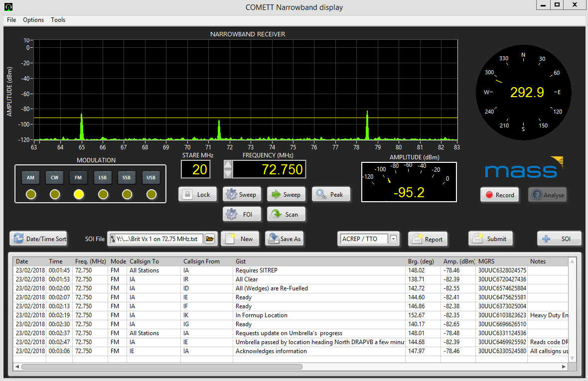The image size is (588, 381).
Task: Click the gear-icon Sweep button
Action: [x=241, y=195]
